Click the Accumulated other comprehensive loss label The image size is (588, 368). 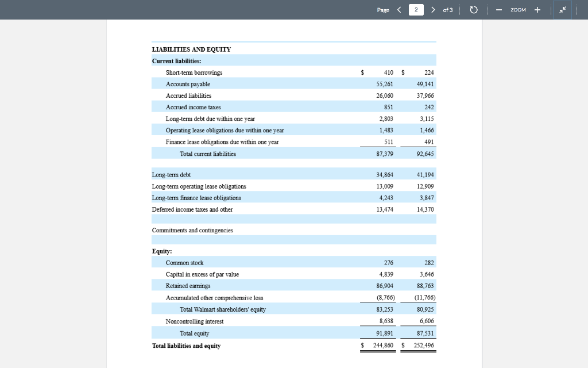(x=214, y=297)
